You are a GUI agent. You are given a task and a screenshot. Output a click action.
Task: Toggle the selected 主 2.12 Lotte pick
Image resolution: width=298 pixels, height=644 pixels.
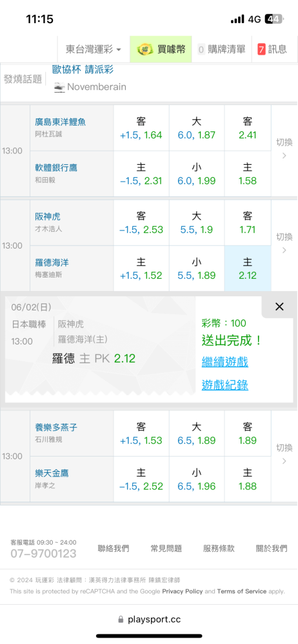pos(248,269)
